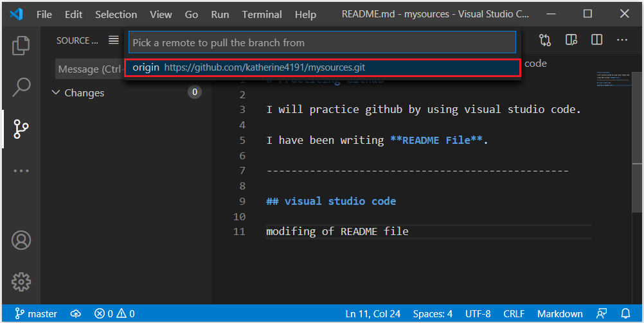Split the editor right

pyautogui.click(x=597, y=40)
